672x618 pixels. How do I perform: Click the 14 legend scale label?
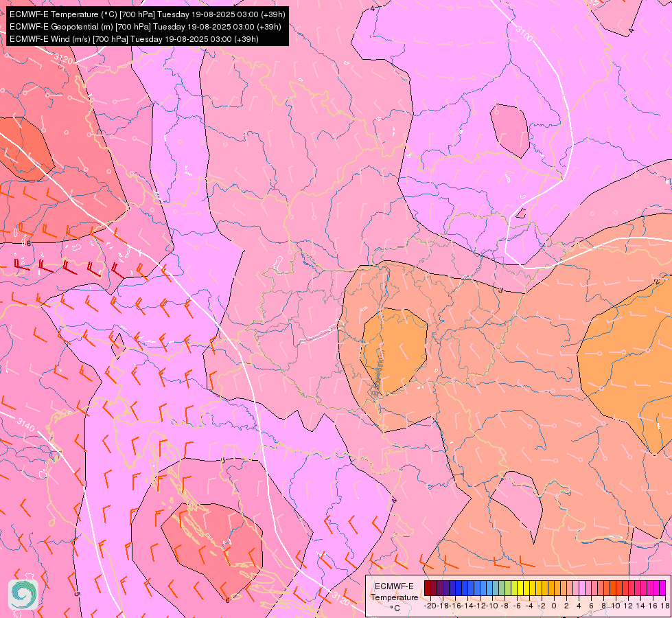(x=640, y=606)
